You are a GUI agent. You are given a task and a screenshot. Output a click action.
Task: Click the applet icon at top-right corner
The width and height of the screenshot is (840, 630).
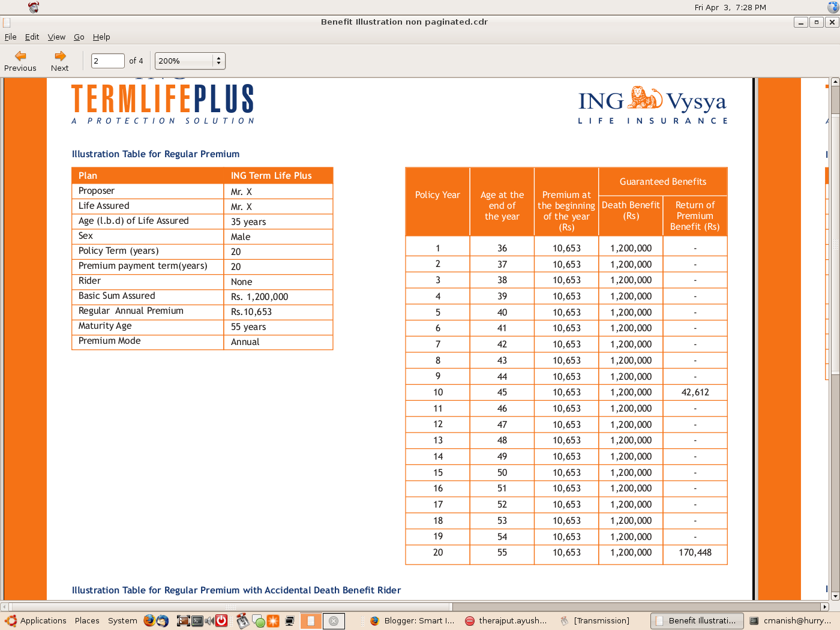833,7
